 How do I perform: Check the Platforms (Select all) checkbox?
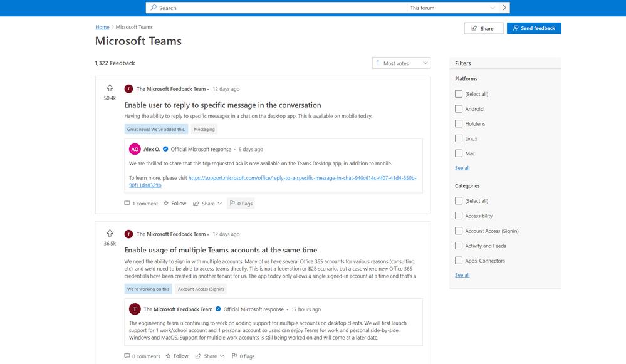[x=459, y=94]
